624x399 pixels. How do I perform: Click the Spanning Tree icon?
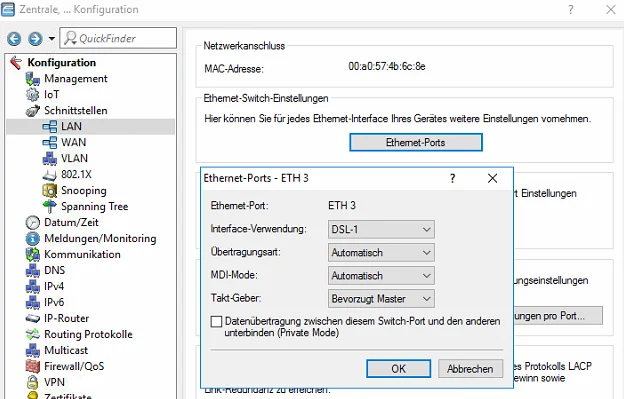50,206
